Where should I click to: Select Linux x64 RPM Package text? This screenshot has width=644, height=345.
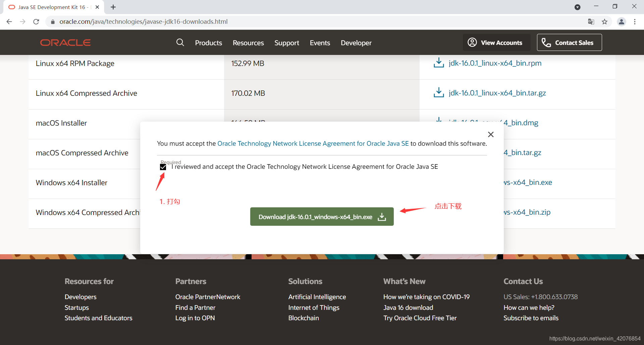pyautogui.click(x=75, y=63)
